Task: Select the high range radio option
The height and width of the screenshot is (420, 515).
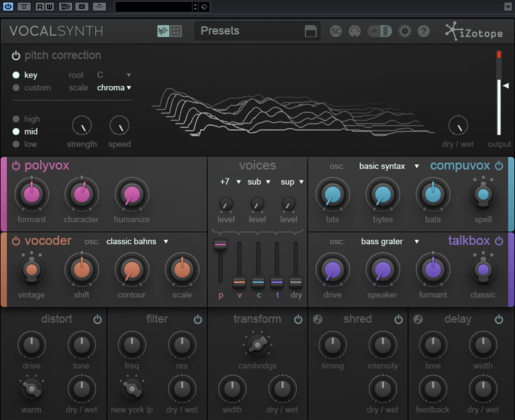Action: pos(15,119)
